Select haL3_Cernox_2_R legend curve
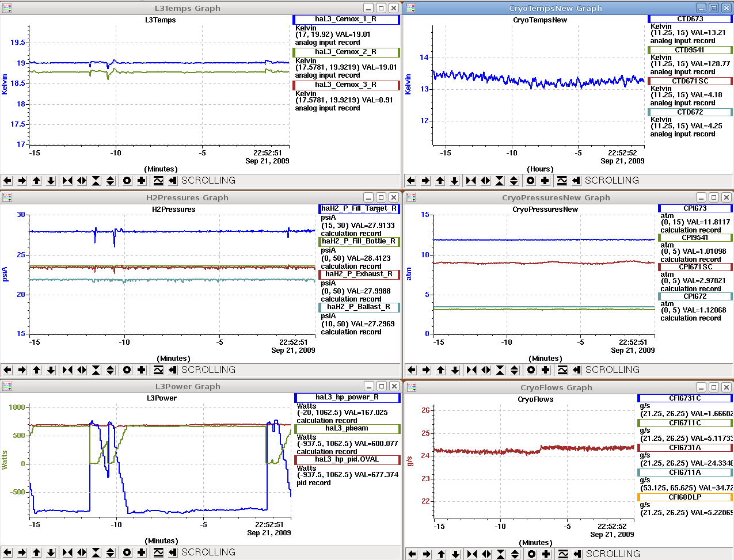Image resolution: width=734 pixels, height=560 pixels. [x=346, y=52]
